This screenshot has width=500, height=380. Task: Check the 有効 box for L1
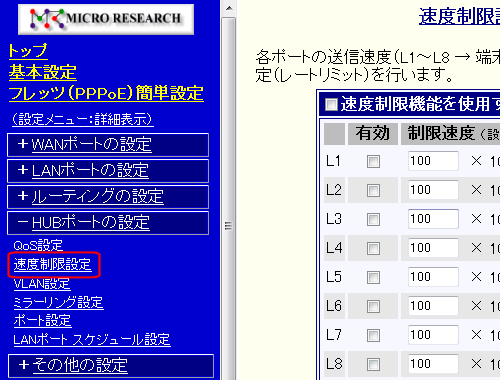pos(373,162)
